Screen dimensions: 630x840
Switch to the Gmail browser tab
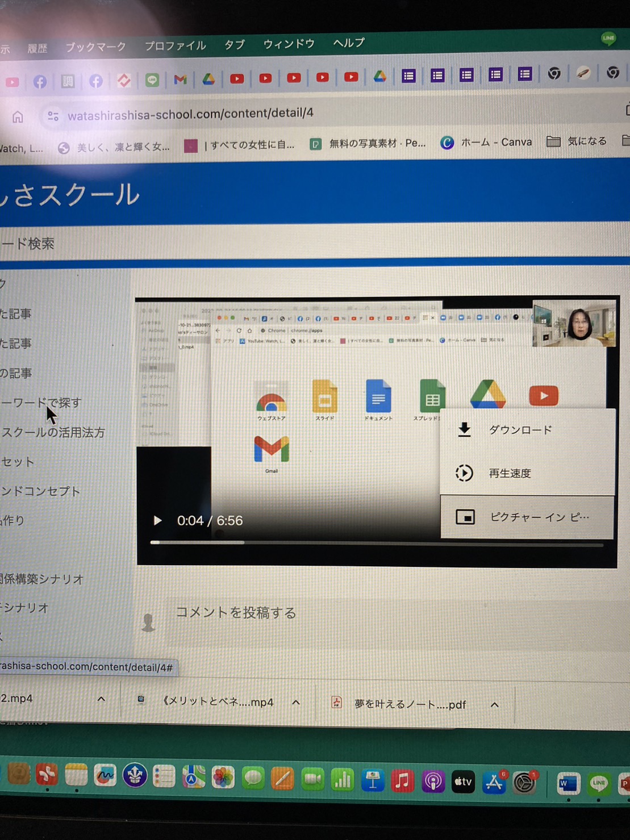[x=180, y=80]
